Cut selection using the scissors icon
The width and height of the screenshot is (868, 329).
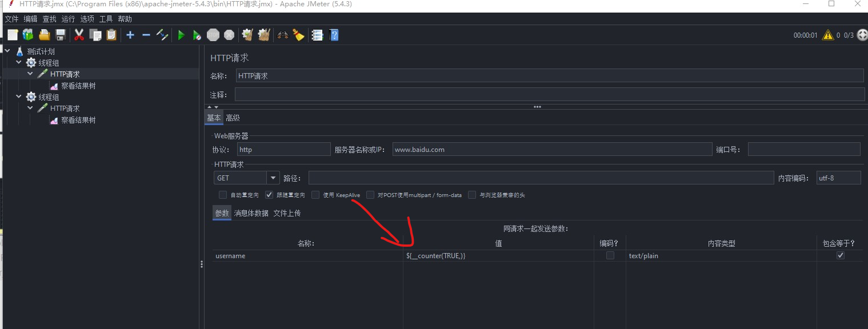click(x=79, y=35)
